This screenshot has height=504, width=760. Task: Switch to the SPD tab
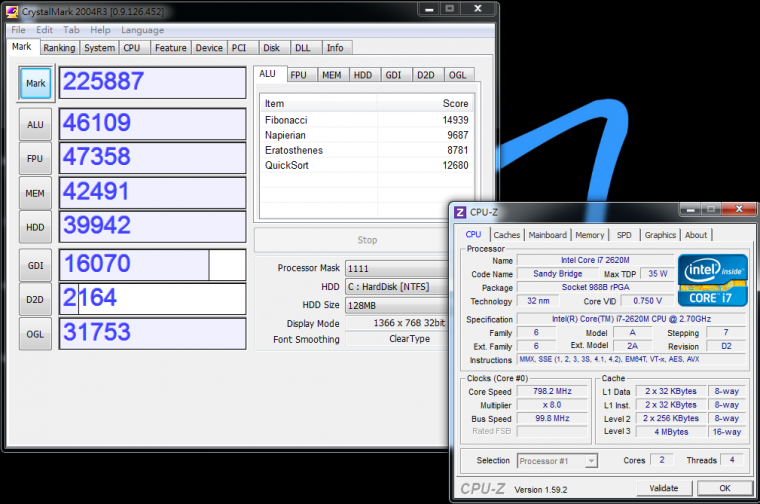pyautogui.click(x=624, y=235)
